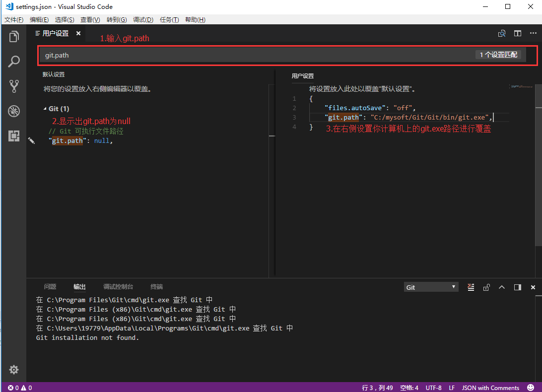Split the editor with the split icon
The image size is (542, 392).
[x=518, y=34]
